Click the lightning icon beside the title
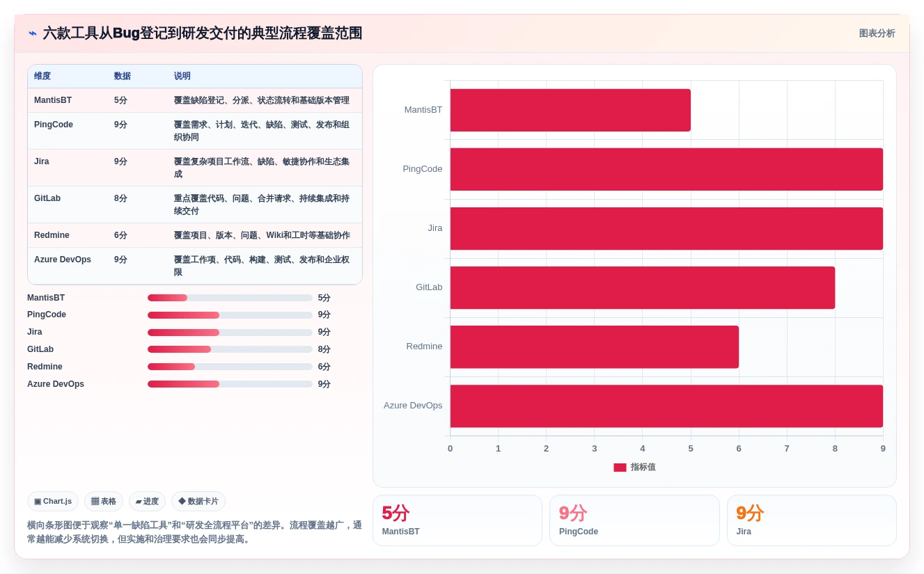Screen dimensions: 924x574 point(33,33)
